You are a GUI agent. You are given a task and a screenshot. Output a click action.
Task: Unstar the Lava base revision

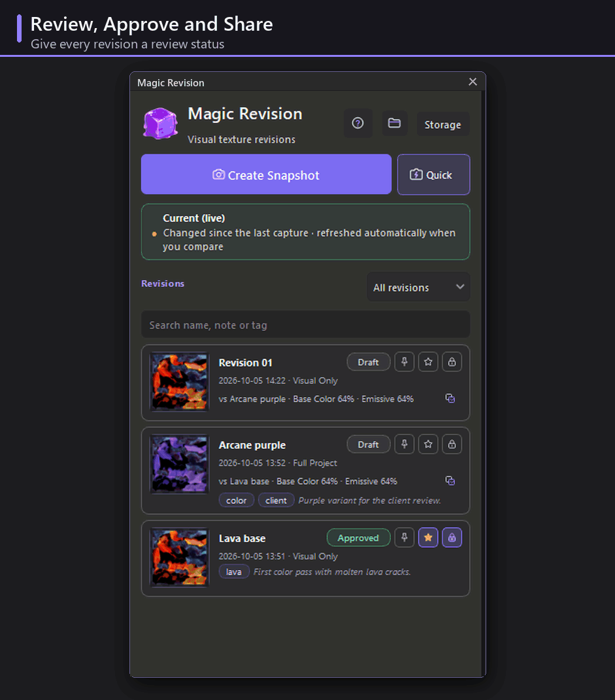429,537
